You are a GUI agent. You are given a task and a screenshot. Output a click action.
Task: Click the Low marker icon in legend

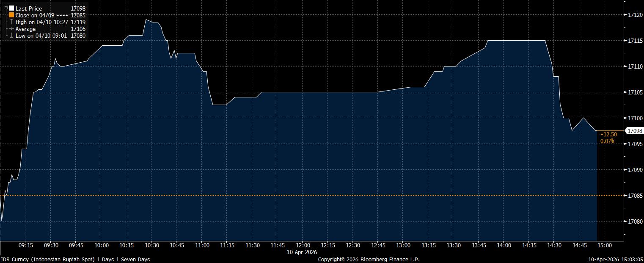pyautogui.click(x=11, y=36)
